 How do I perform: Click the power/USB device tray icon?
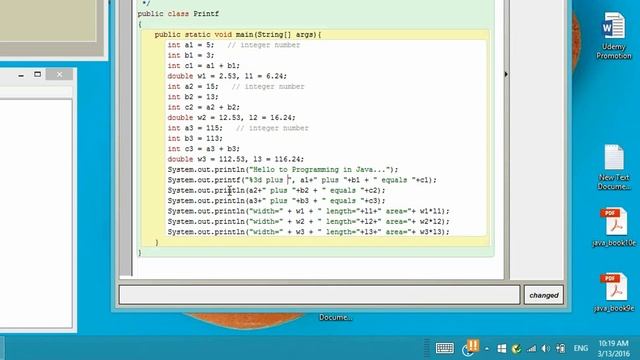point(561,348)
